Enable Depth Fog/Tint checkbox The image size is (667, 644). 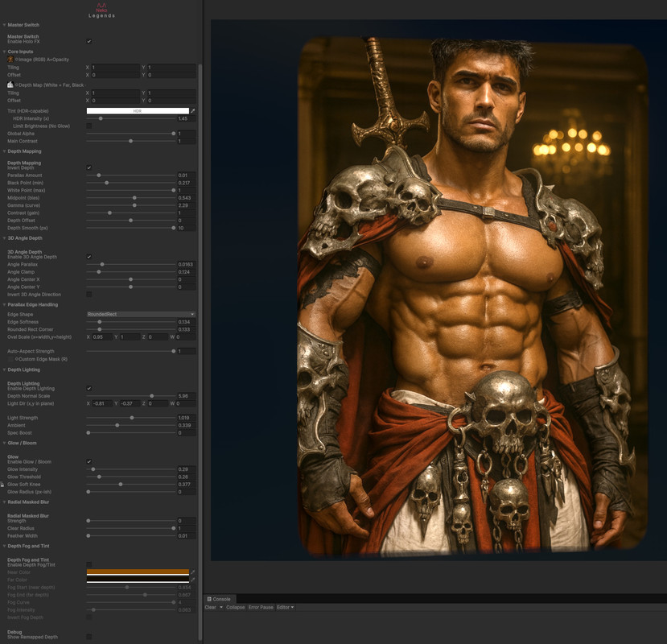(x=89, y=564)
